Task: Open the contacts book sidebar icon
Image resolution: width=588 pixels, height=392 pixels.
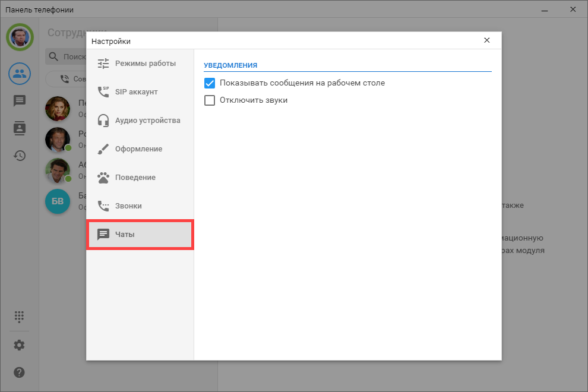Action: click(x=20, y=128)
